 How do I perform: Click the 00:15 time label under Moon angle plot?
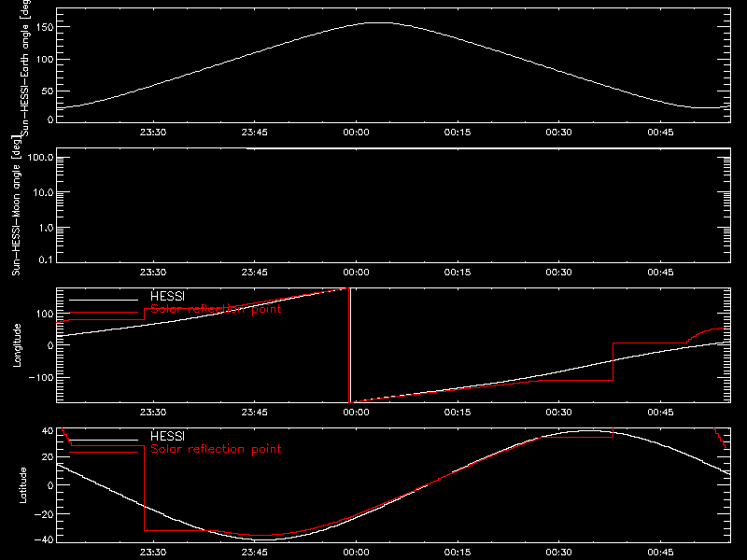click(458, 273)
